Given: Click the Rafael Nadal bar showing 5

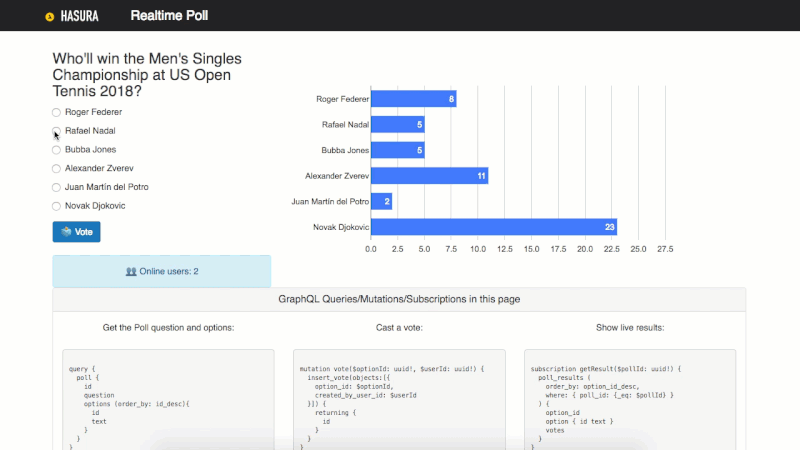Looking at the screenshot, I should coord(397,124).
